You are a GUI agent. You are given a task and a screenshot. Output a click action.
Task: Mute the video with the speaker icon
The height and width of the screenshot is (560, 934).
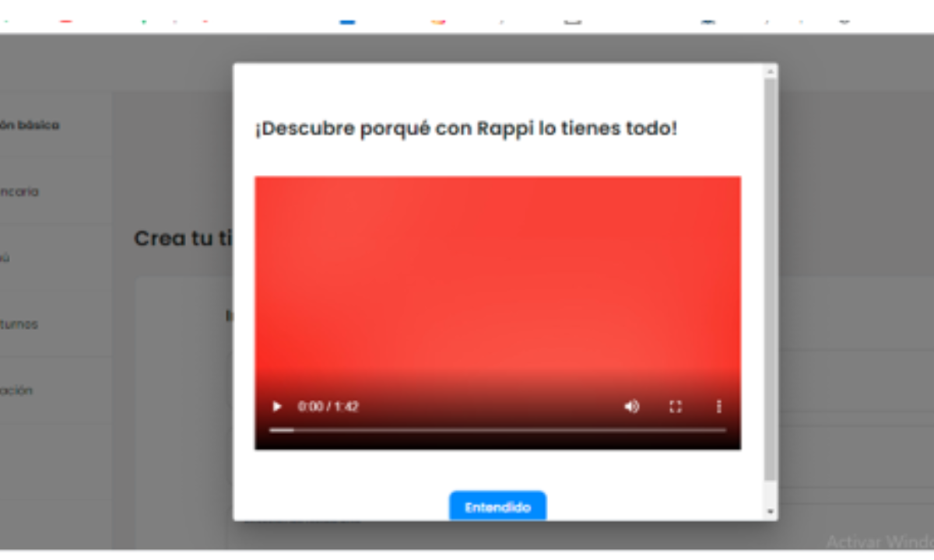[632, 405]
